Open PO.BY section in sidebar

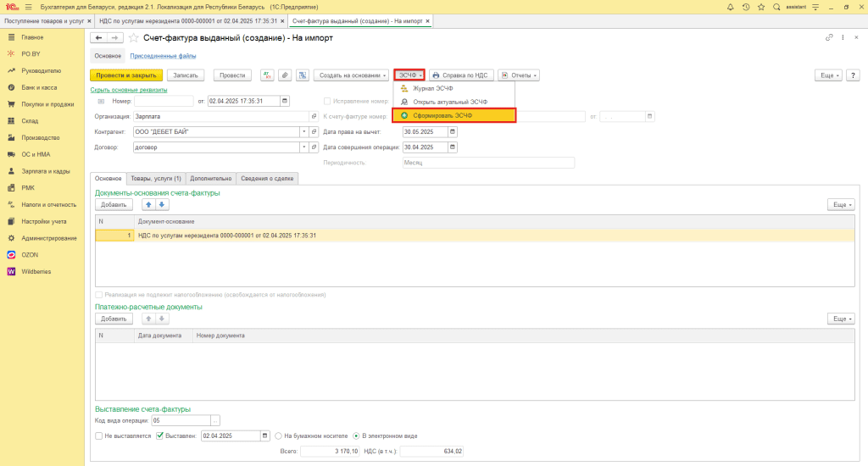point(31,54)
